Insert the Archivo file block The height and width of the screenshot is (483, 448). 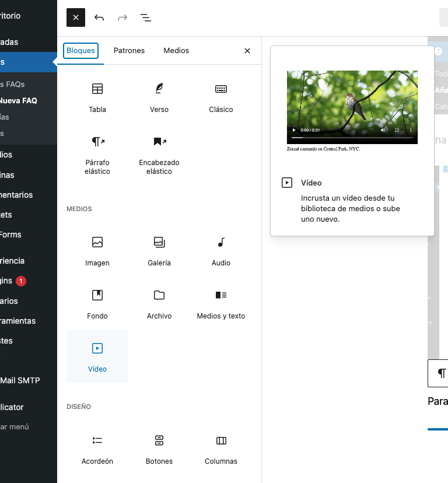[159, 303]
